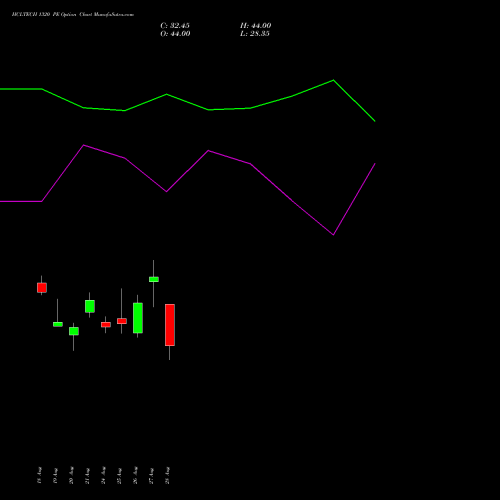Click the 21 Aug date label
This screenshot has height=500, width=500.
pos(87,475)
